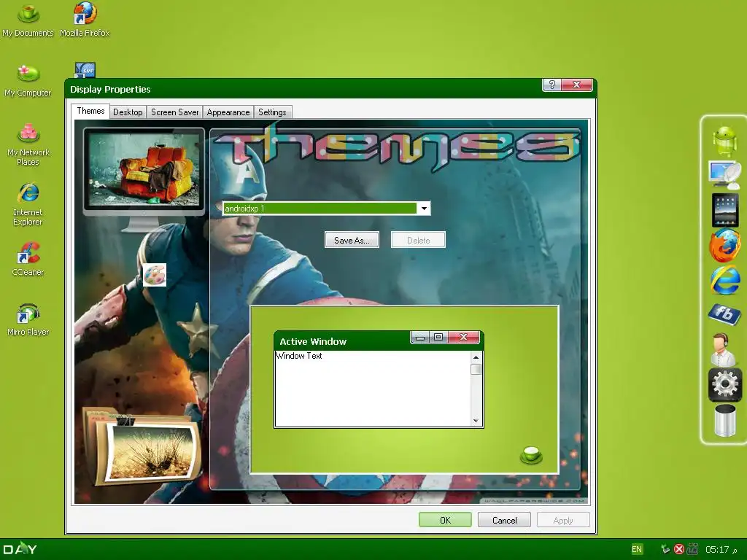Click Cancel in Display Properties

[504, 520]
